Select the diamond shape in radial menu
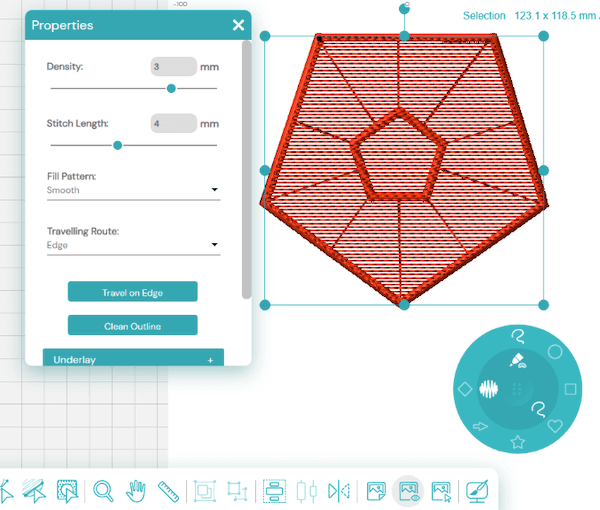 (465, 388)
